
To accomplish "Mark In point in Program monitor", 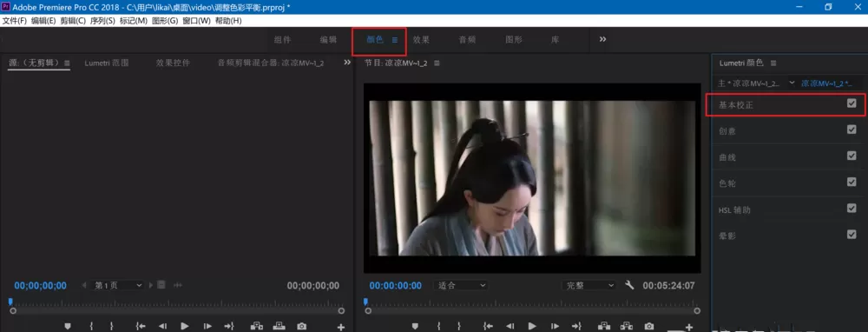I will click(438, 327).
